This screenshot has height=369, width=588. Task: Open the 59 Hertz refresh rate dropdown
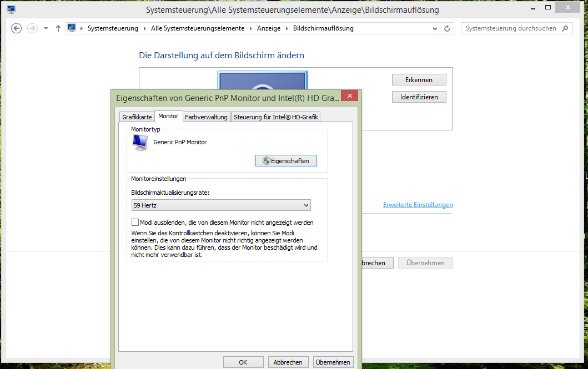pyautogui.click(x=221, y=205)
